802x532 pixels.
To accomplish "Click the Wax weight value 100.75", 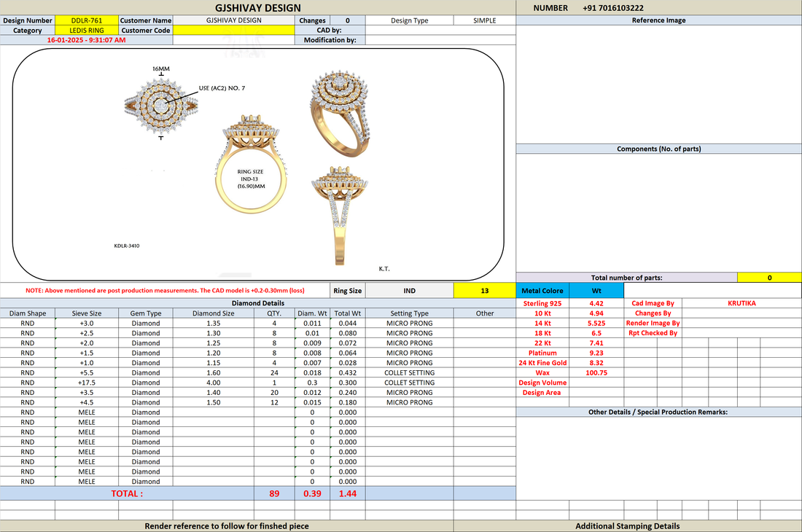I will click(596, 372).
